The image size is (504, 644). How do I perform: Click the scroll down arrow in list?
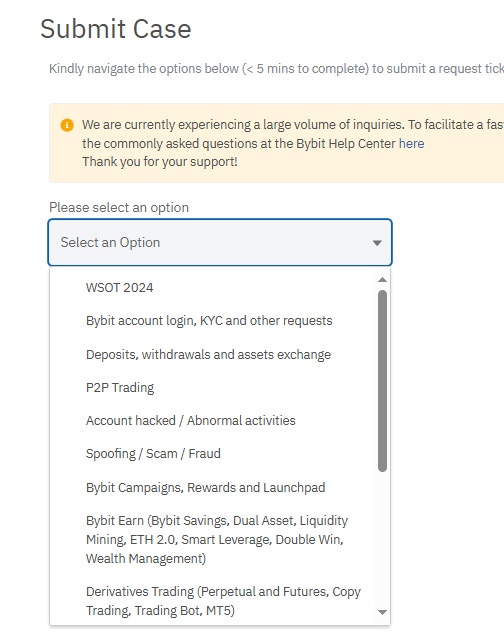point(382,612)
